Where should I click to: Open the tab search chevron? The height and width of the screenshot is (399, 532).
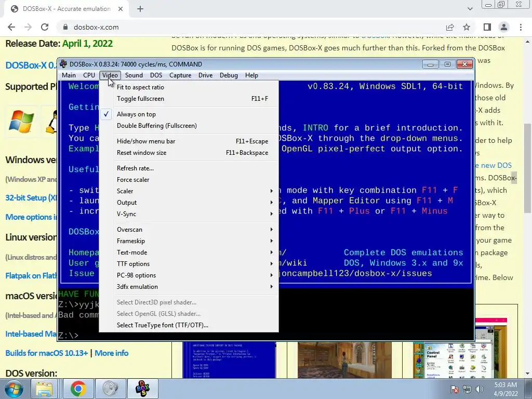(x=470, y=9)
